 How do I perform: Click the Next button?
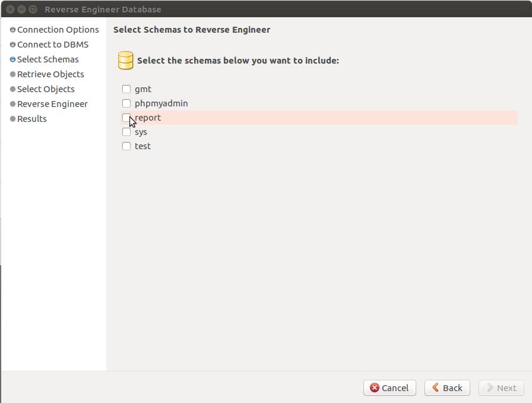(501, 388)
